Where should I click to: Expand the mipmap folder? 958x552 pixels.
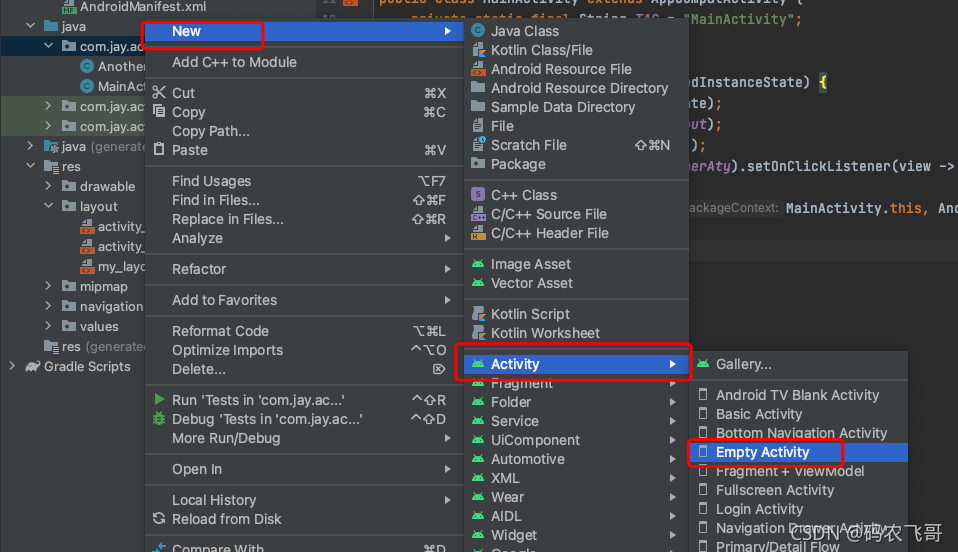coord(49,286)
